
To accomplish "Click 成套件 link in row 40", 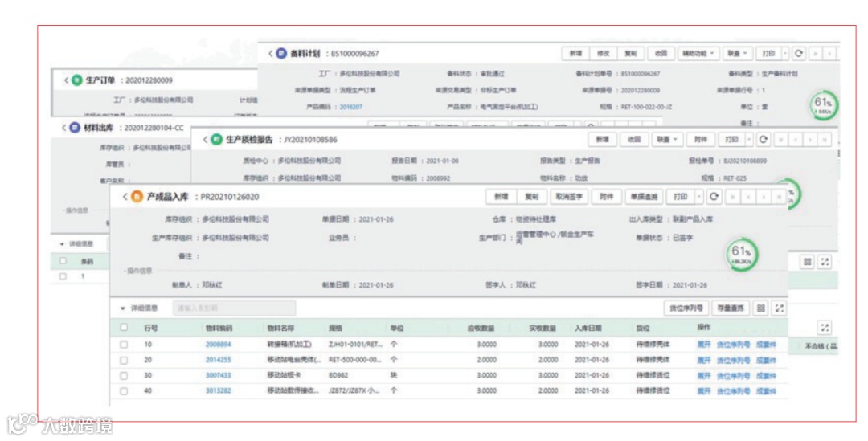I will pyautogui.click(x=766, y=390).
